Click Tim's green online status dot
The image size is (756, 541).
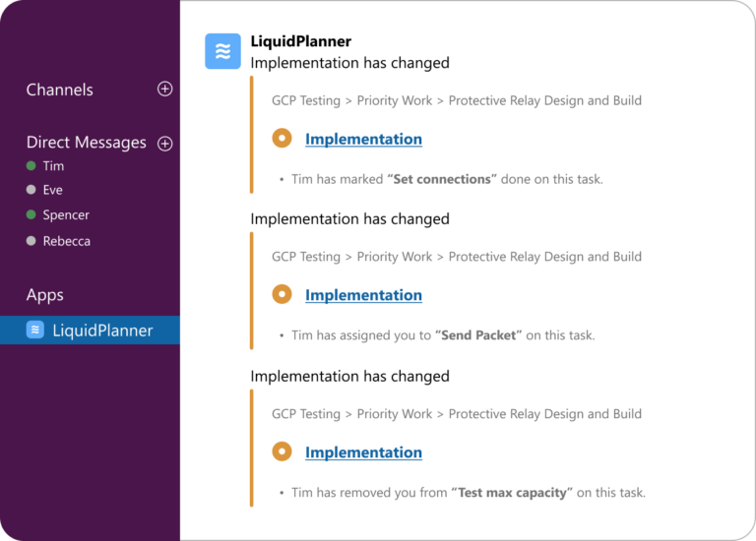[31, 166]
